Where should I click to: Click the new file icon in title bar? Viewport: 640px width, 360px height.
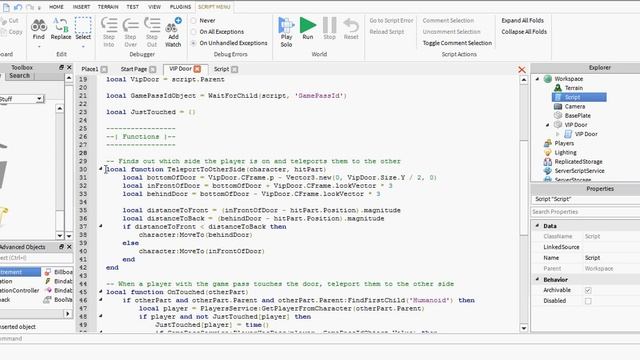pos(6,7)
